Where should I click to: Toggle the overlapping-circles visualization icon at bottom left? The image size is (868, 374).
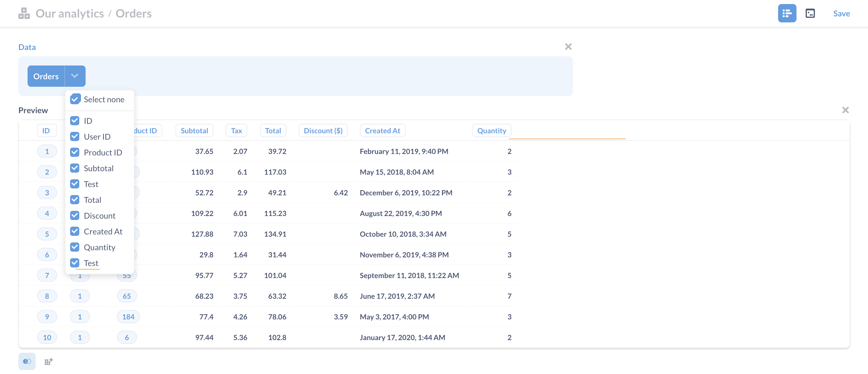27,361
